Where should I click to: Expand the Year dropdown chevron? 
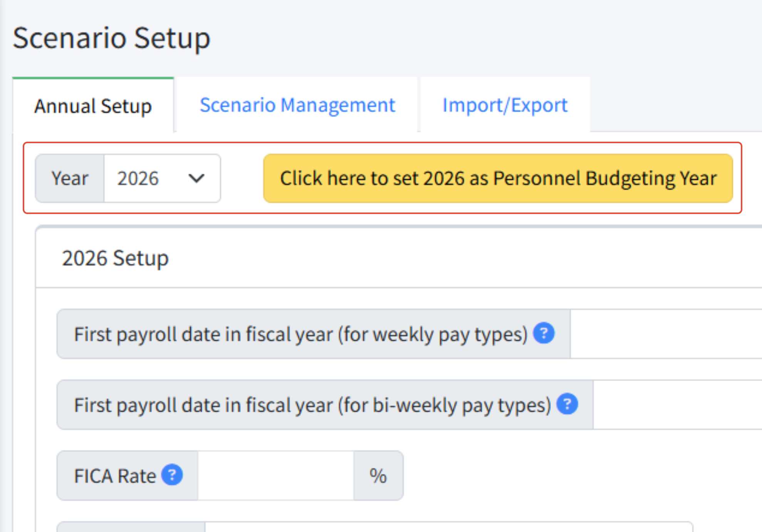coord(196,178)
